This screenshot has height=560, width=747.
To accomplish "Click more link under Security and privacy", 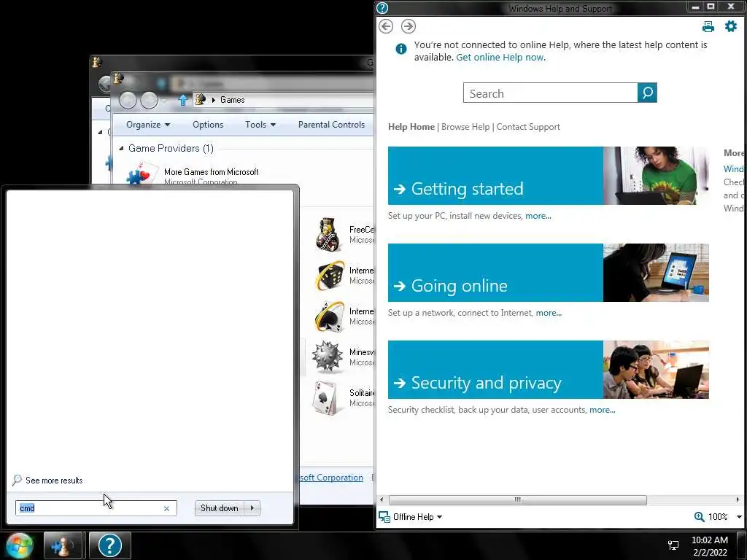I will tap(602, 410).
